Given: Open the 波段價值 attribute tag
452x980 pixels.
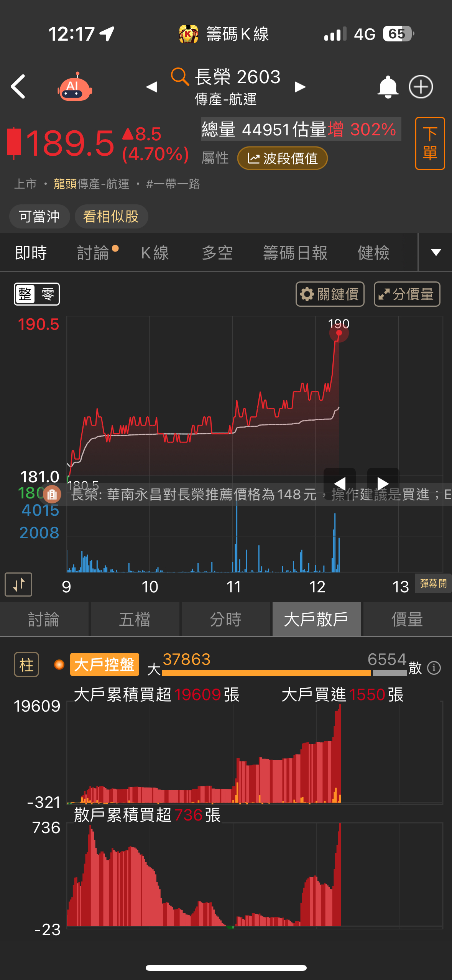Looking at the screenshot, I should [x=283, y=158].
